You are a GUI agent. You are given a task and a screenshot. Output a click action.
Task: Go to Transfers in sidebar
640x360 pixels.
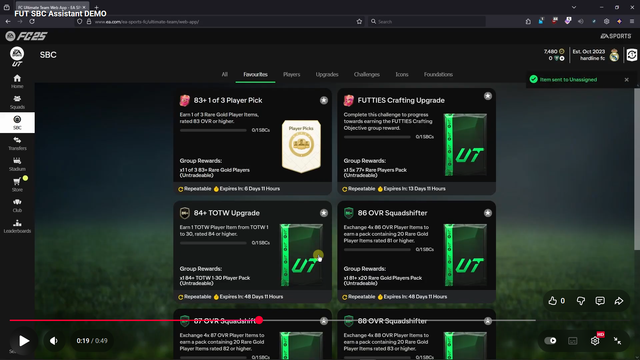click(x=17, y=143)
